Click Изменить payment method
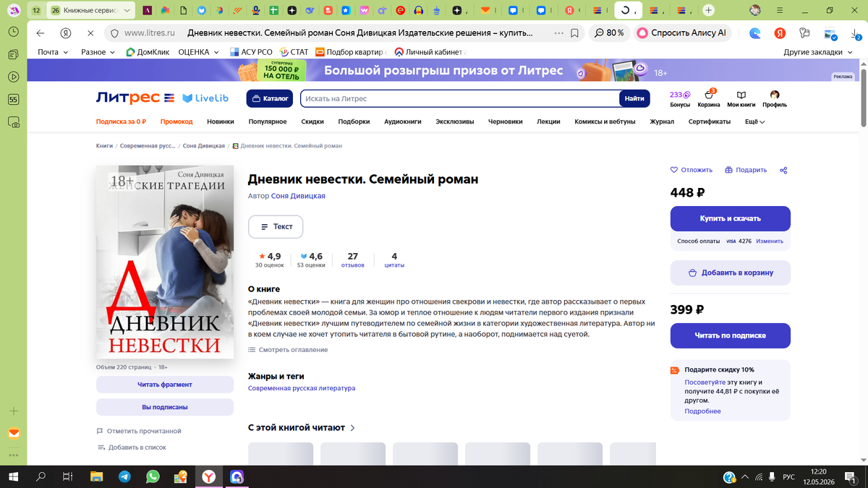The height and width of the screenshot is (488, 868). (x=770, y=241)
